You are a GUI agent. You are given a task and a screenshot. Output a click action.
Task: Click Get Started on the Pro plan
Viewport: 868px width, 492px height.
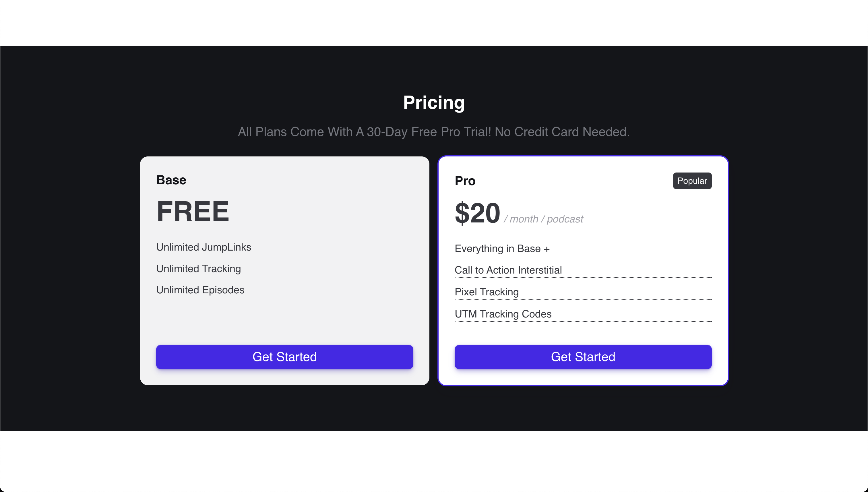(x=583, y=357)
